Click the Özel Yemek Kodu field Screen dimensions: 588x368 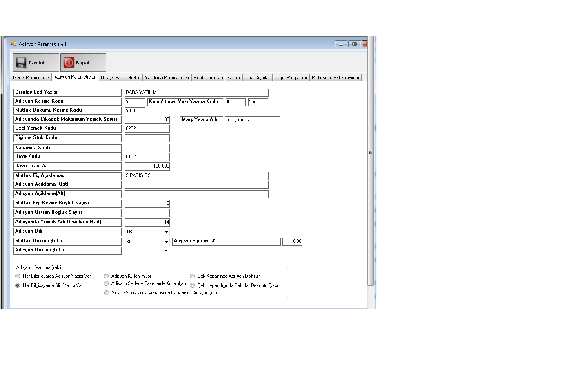147,129
